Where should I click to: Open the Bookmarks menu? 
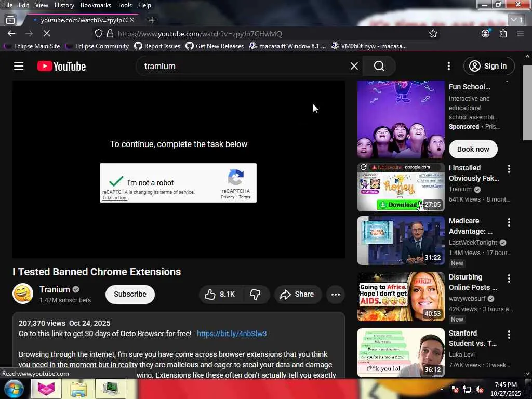pos(96,5)
